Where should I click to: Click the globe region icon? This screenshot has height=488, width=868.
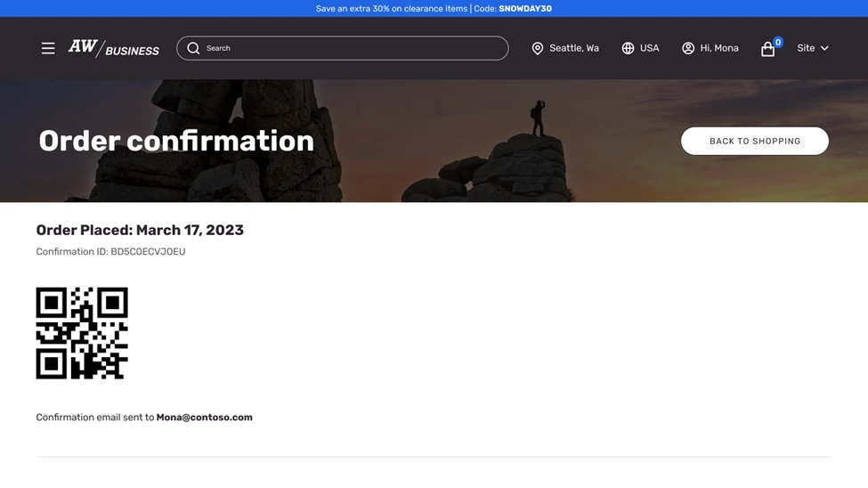[628, 48]
